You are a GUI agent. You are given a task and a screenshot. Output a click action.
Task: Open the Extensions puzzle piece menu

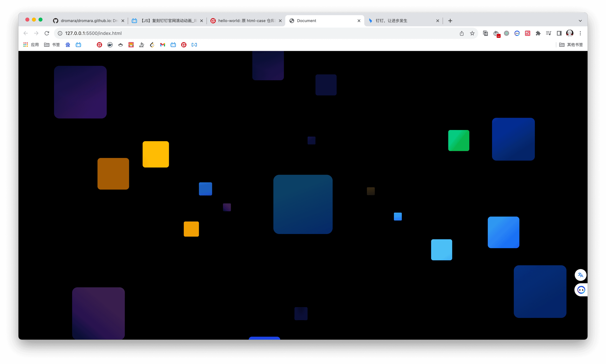coord(538,33)
